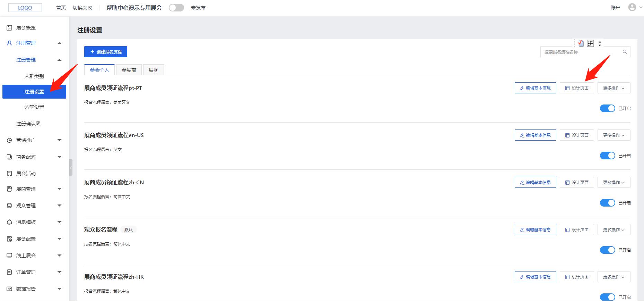Open 更多操作 dropdown for en-US flow

[x=613, y=135]
